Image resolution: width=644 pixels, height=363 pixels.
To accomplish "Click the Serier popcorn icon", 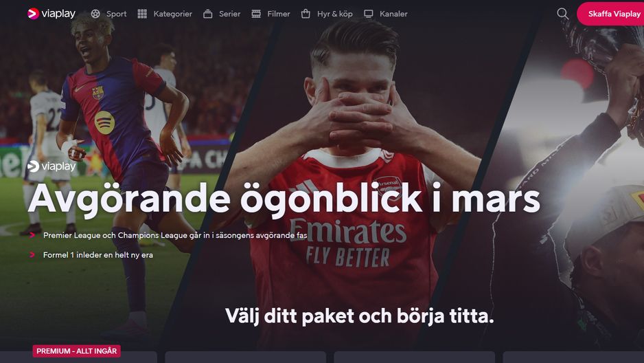I will click(x=208, y=14).
